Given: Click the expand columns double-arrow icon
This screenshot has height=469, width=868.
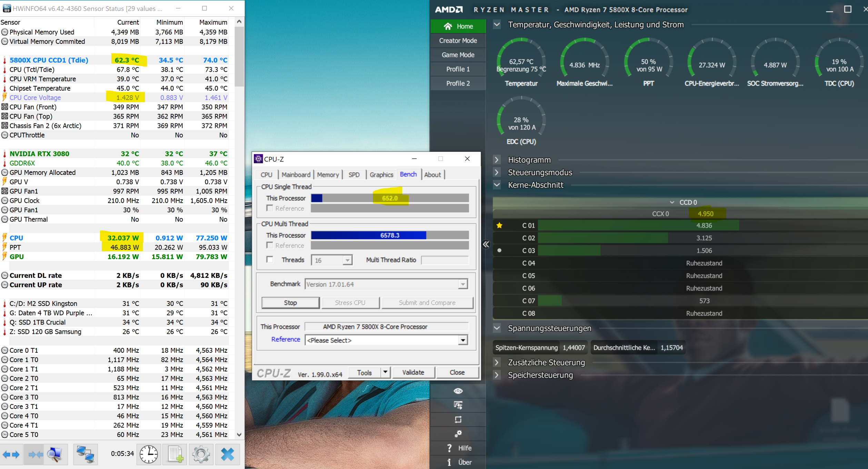Looking at the screenshot, I should pos(11,454).
